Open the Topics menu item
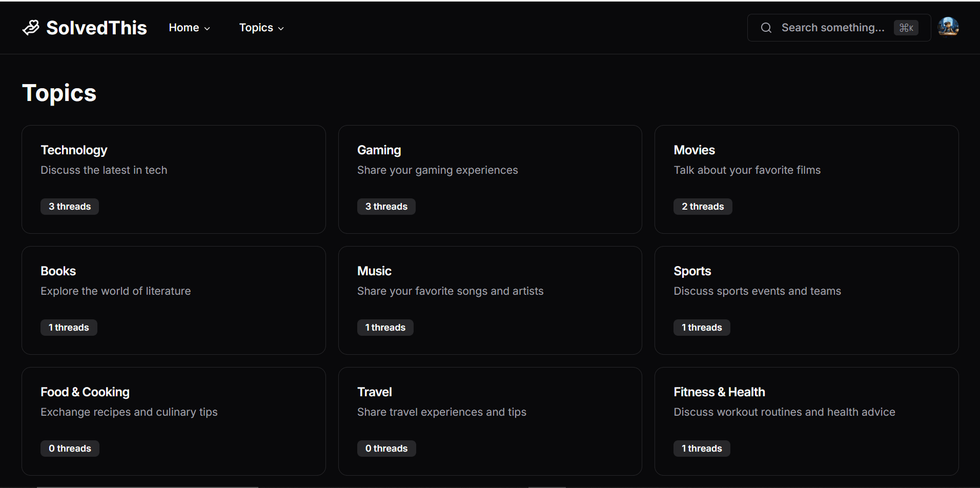The width and height of the screenshot is (980, 488). (256, 28)
